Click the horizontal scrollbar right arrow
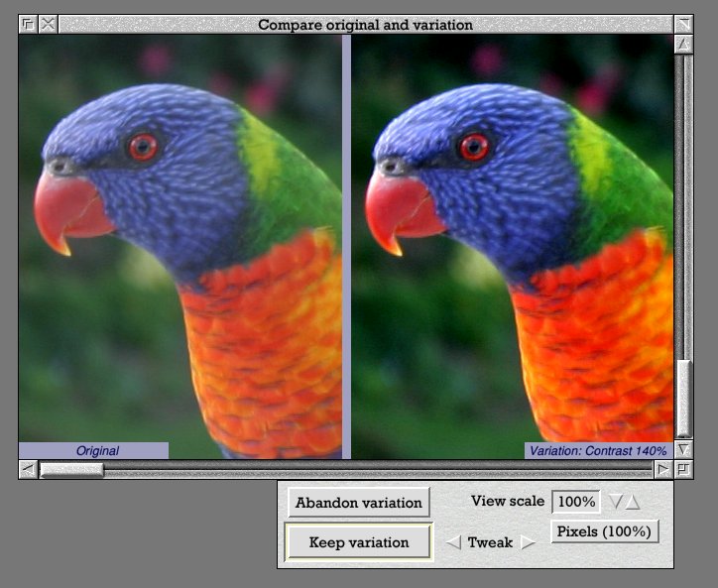The width and height of the screenshot is (718, 588). tap(662, 469)
